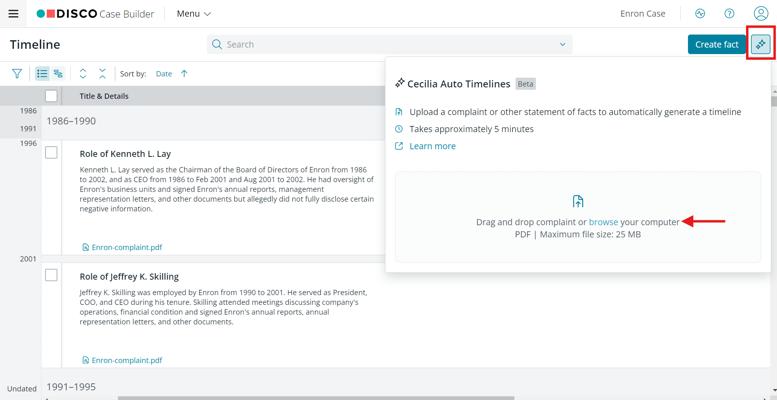Follow the Learn more link
Image resolution: width=777 pixels, height=400 pixels.
pyautogui.click(x=432, y=146)
